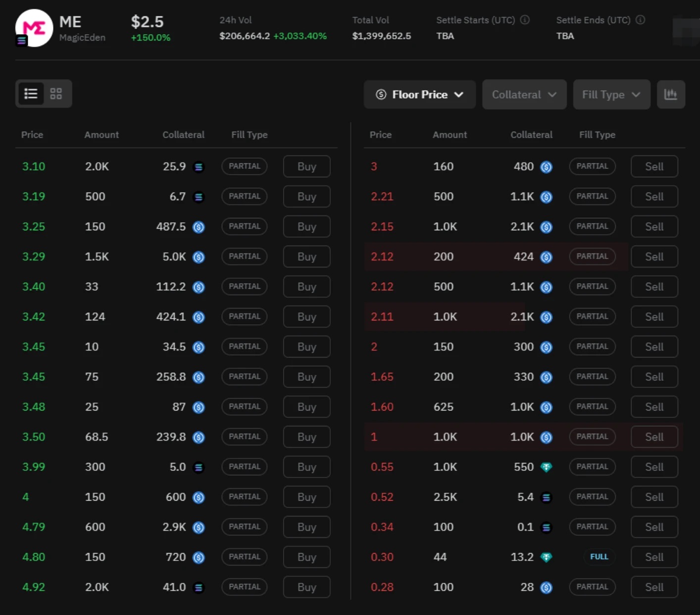700x615 pixels.
Task: Select the highlighted row priced at 1
Action: click(446, 437)
